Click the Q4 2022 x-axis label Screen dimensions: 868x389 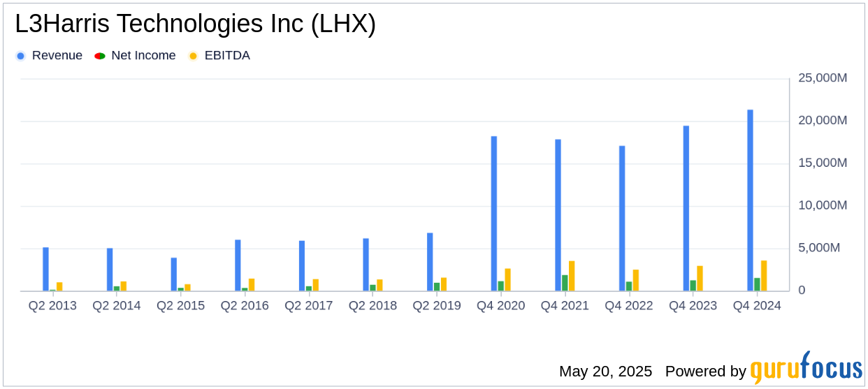point(629,306)
